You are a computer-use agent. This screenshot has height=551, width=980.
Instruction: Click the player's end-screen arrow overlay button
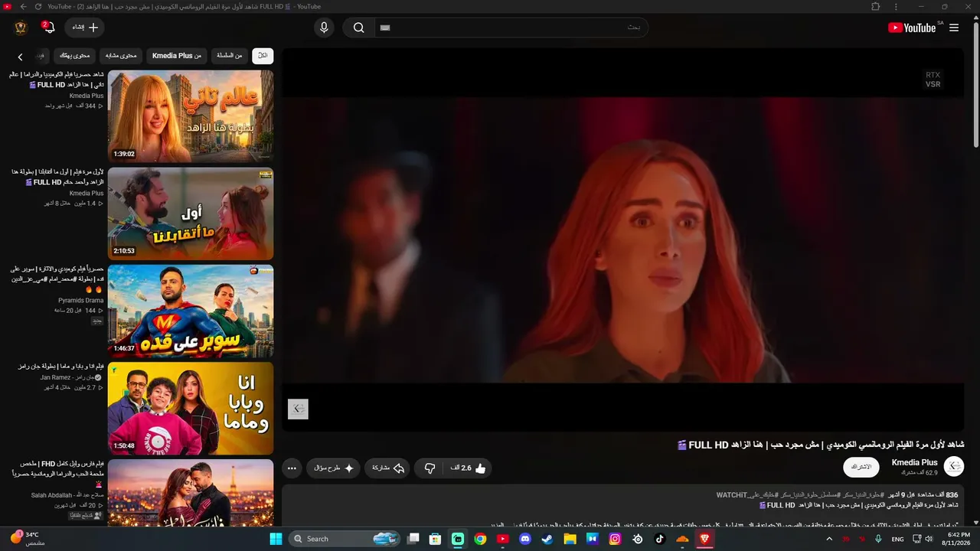pyautogui.click(x=298, y=409)
